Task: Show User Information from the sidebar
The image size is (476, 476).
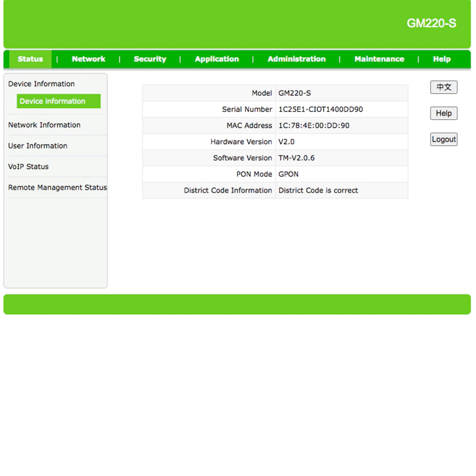Action: point(38,146)
